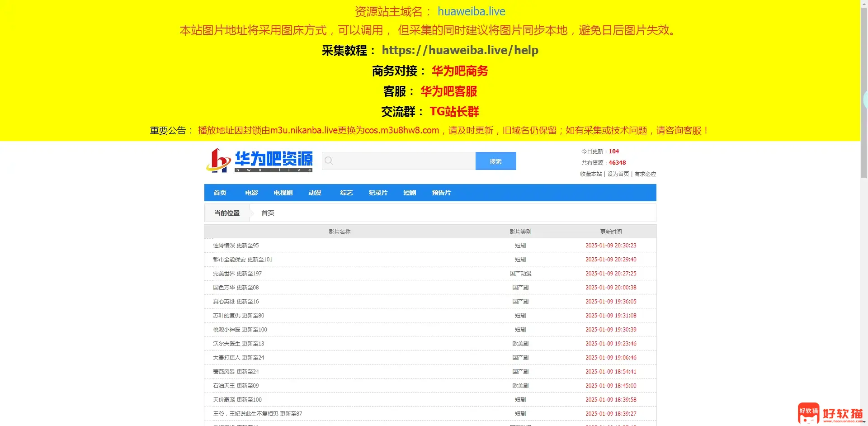
Task: Open 石油天王 更新至09 entry
Action: tap(236, 386)
